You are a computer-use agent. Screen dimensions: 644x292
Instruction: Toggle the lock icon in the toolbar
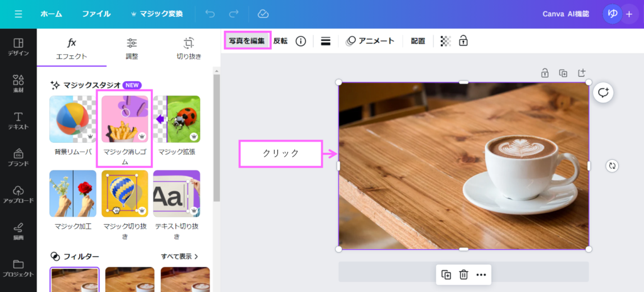point(464,41)
